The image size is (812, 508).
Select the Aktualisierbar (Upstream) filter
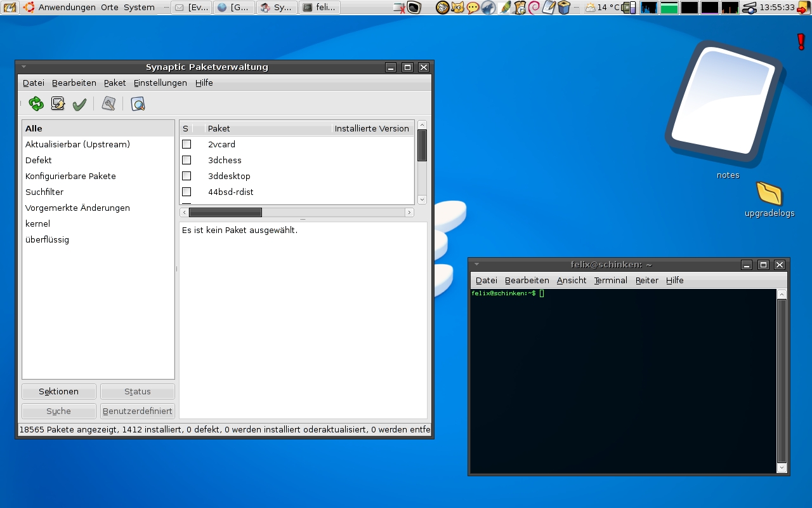coord(98,144)
